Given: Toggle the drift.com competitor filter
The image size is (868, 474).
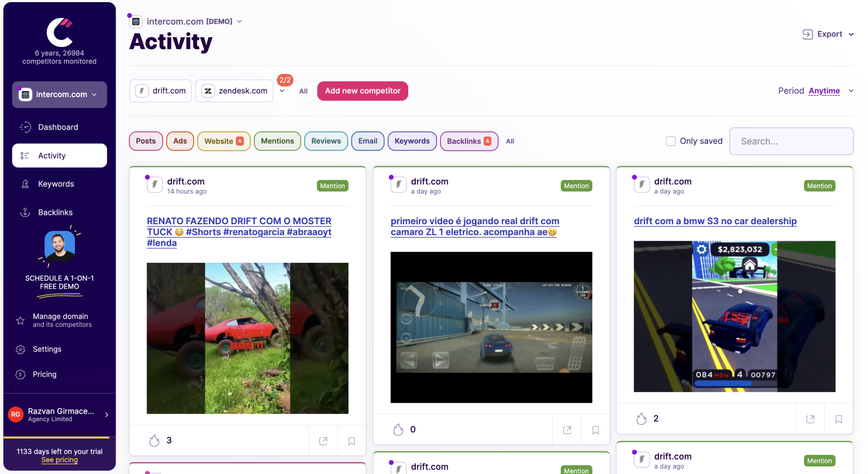Looking at the screenshot, I should pos(161,91).
